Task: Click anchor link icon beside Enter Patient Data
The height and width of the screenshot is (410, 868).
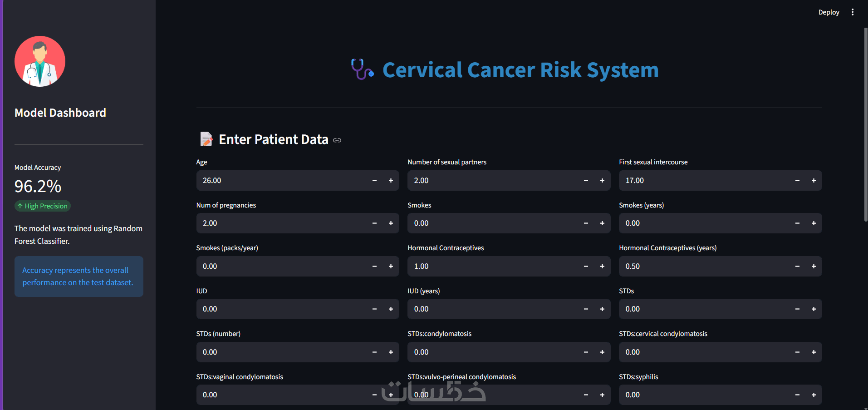Action: pos(337,140)
